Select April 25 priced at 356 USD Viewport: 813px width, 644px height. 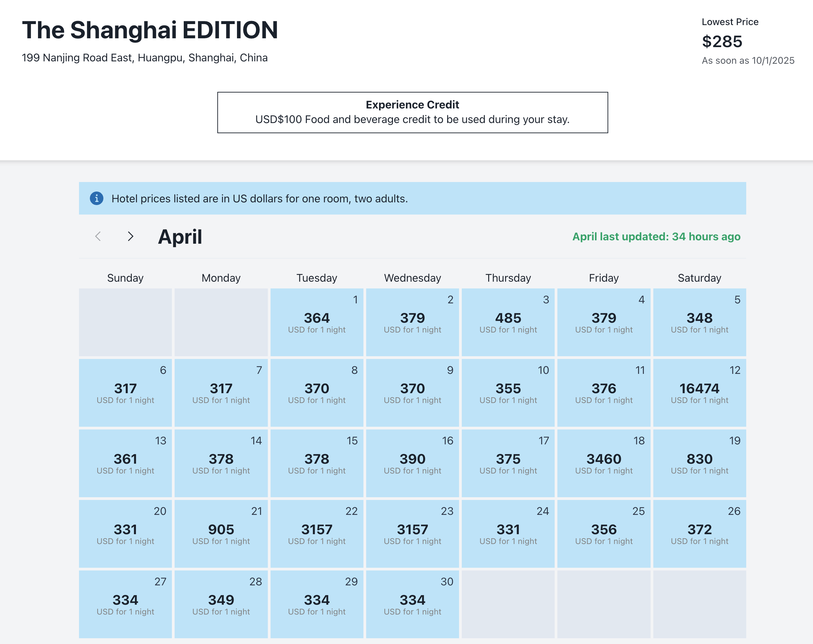pyautogui.click(x=603, y=534)
